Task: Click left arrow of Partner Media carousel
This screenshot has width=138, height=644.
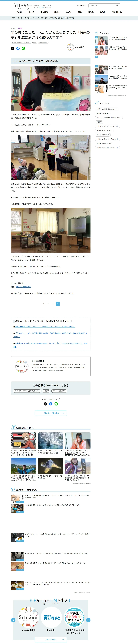Action: (13, 620)
